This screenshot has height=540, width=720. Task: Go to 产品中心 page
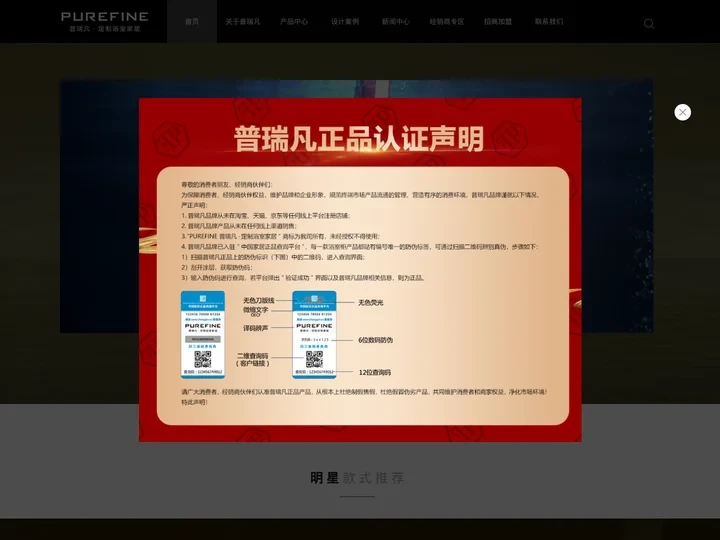pos(294,22)
